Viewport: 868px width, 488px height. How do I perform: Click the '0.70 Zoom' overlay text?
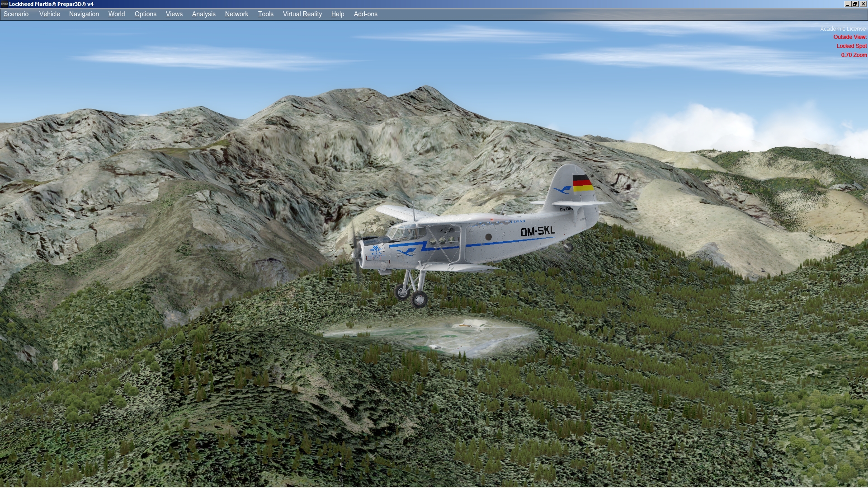(x=854, y=55)
